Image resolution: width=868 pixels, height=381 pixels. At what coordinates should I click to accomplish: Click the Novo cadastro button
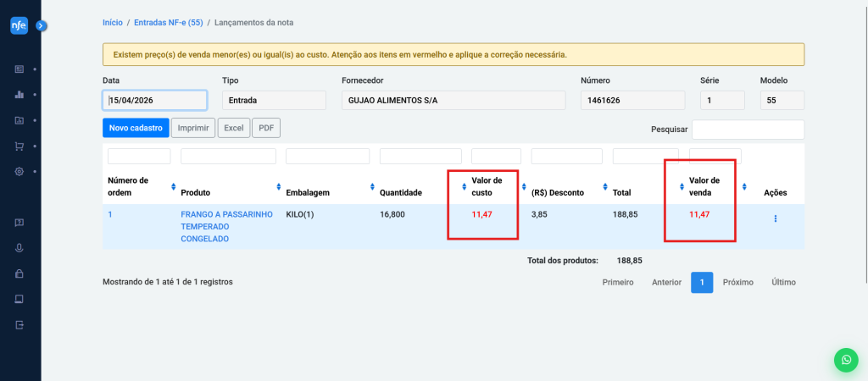pyautogui.click(x=136, y=128)
